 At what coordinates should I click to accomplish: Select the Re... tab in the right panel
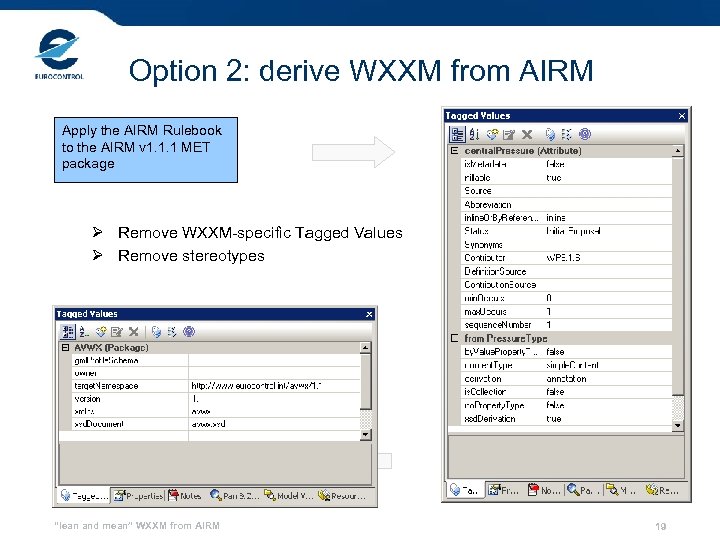662,490
